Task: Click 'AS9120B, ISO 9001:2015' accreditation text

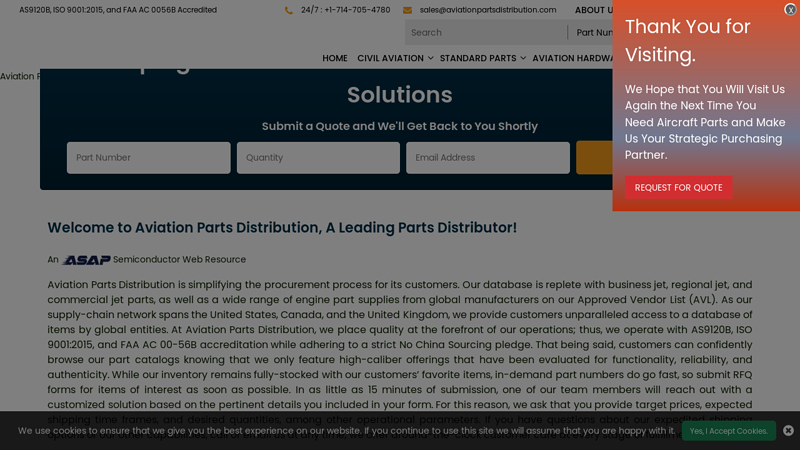Action: [x=118, y=10]
